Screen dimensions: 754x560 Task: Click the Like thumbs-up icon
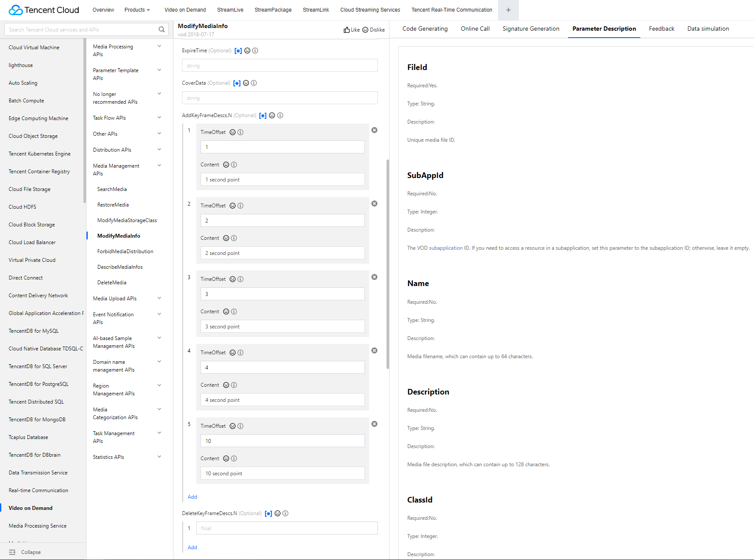pos(347,30)
